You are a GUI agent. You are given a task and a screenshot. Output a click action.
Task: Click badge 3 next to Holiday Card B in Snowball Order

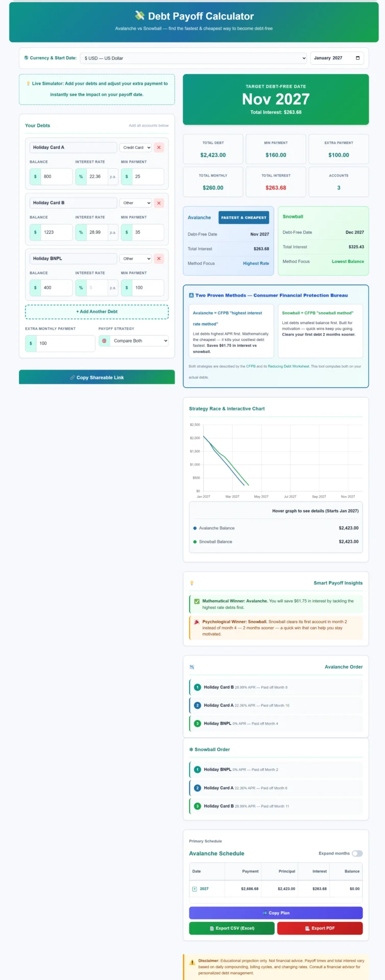pyautogui.click(x=198, y=806)
